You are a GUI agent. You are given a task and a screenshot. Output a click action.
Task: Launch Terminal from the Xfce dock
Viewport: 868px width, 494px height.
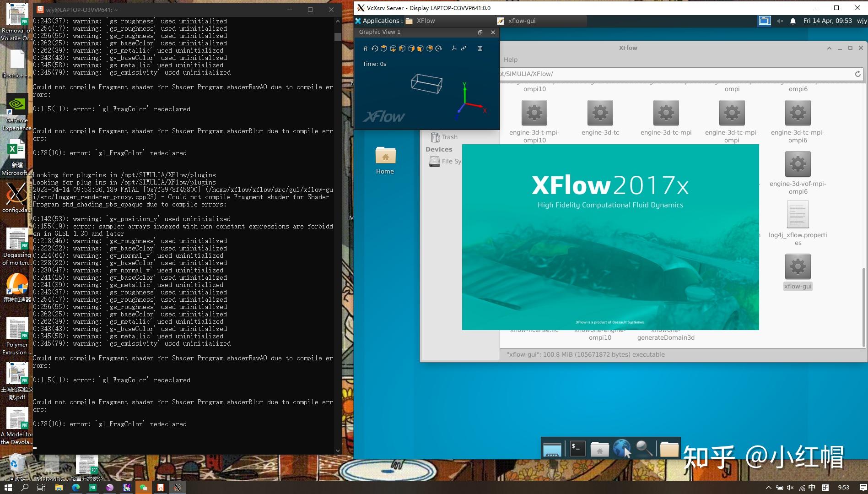(x=577, y=449)
